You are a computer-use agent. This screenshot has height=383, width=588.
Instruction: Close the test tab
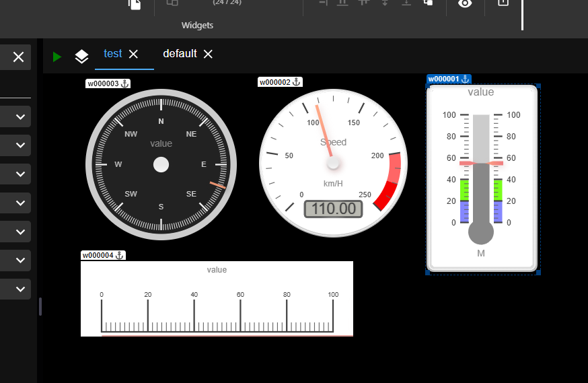click(133, 54)
